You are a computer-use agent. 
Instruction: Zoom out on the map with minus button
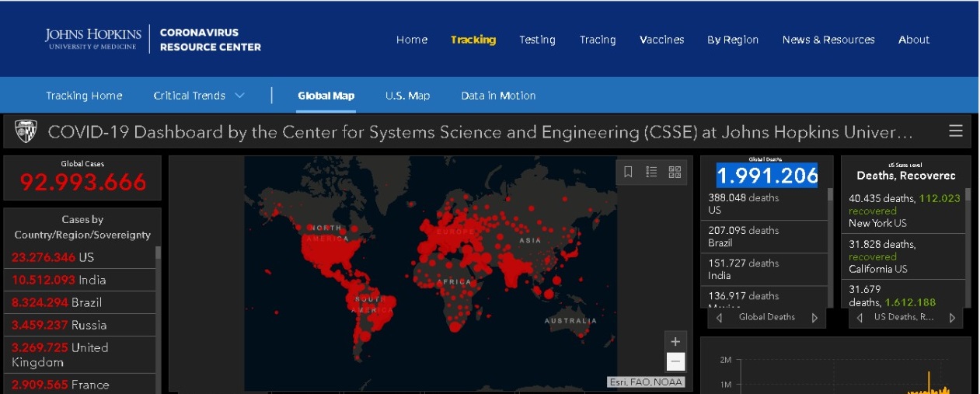tap(675, 361)
